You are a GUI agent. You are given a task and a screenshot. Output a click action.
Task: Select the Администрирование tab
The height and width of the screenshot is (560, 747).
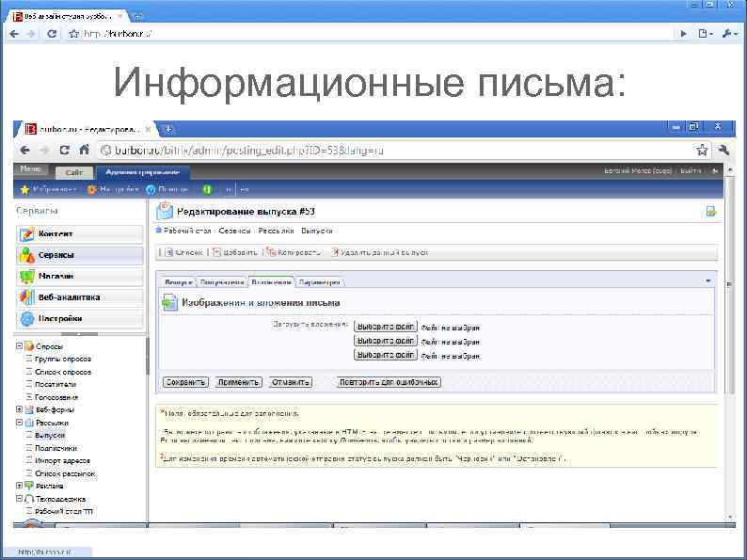(x=142, y=172)
